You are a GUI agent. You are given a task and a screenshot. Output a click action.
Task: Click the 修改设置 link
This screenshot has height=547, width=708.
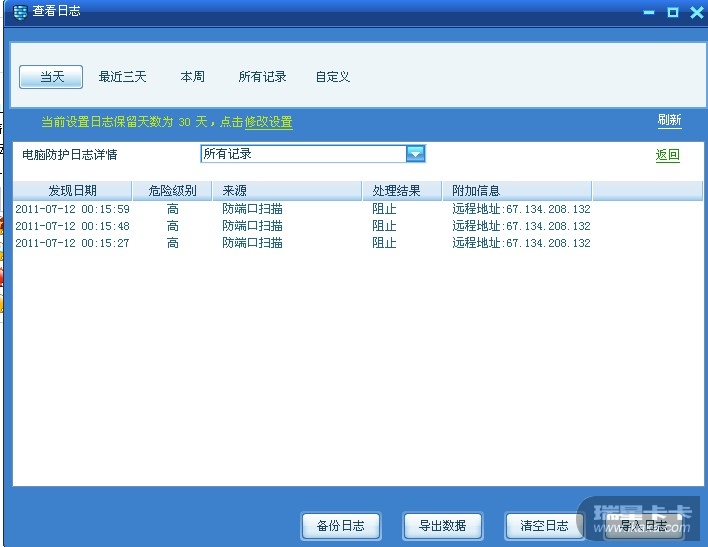(x=269, y=122)
